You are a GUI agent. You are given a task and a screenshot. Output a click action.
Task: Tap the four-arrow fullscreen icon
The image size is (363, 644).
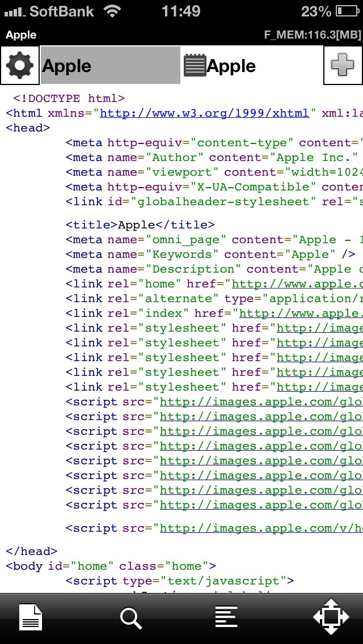[331, 616]
